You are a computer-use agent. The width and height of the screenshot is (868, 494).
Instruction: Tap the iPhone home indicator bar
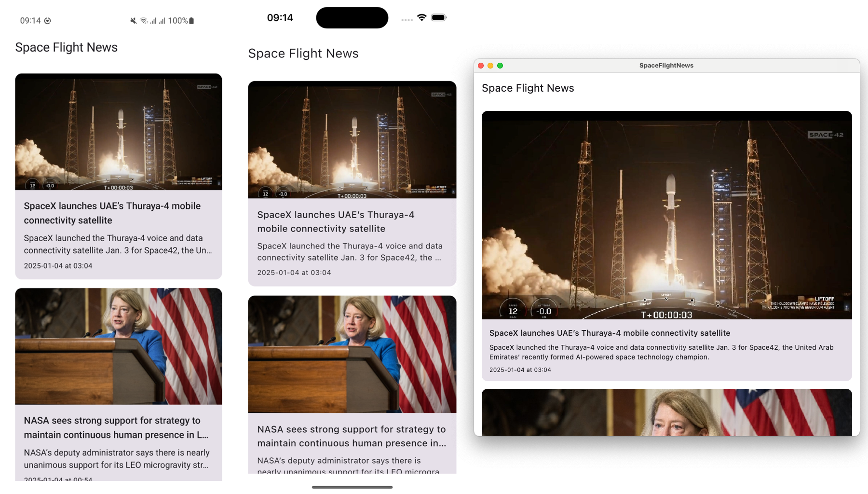point(352,487)
